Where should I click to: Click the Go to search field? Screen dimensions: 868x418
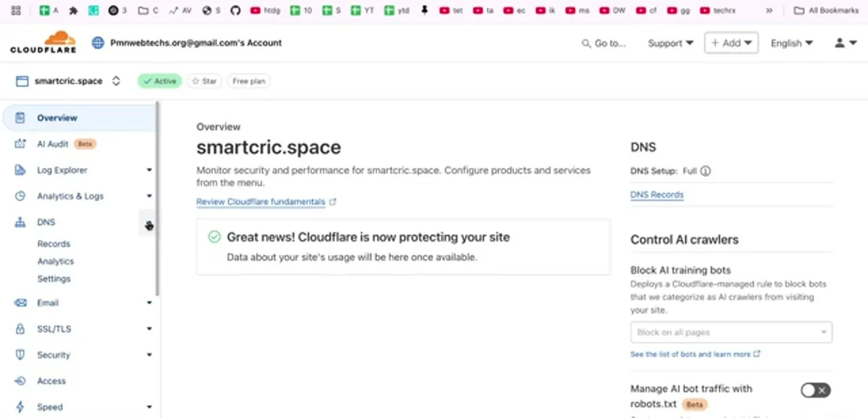[604, 43]
